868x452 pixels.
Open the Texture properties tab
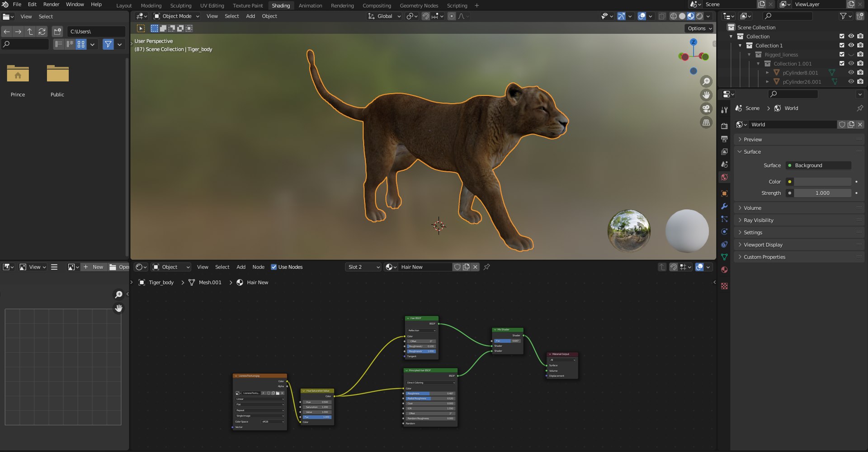point(724,286)
